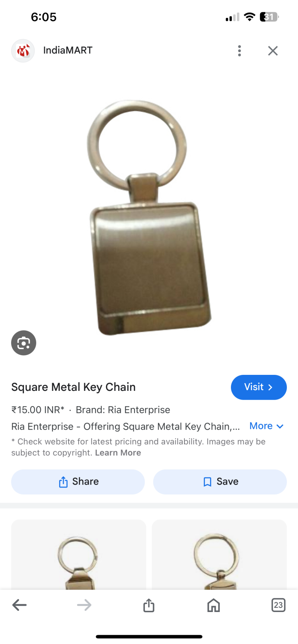Open the first related key chain thumbnail

79,555
